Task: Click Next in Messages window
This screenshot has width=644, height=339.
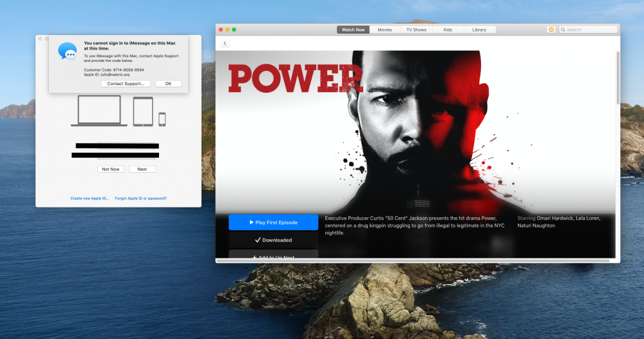Action: pos(142,169)
